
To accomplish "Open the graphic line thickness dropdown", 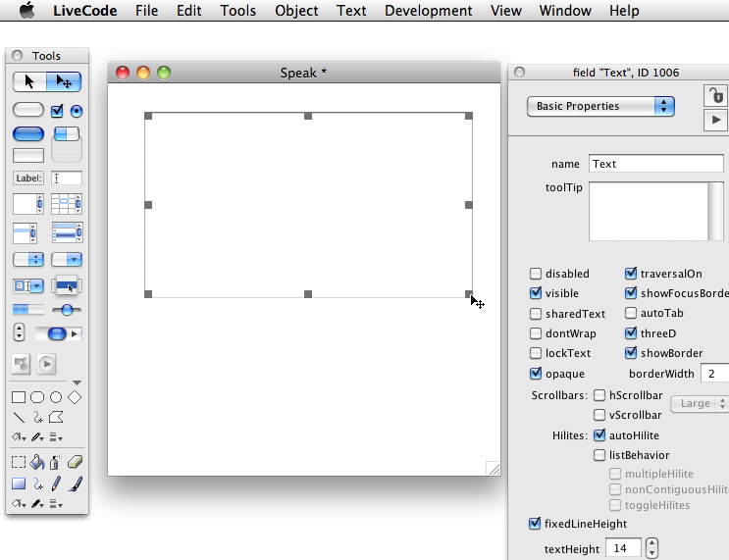I will pyautogui.click(x=56, y=437).
